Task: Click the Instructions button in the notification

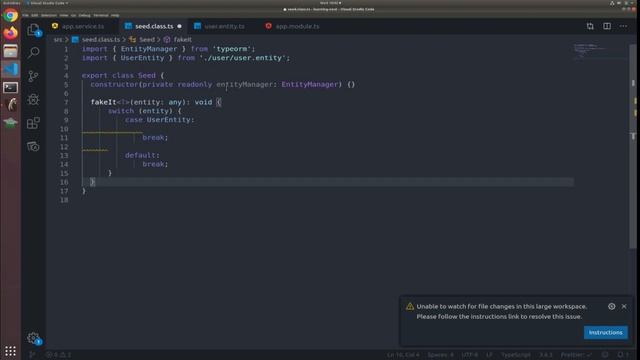Action: click(x=606, y=332)
